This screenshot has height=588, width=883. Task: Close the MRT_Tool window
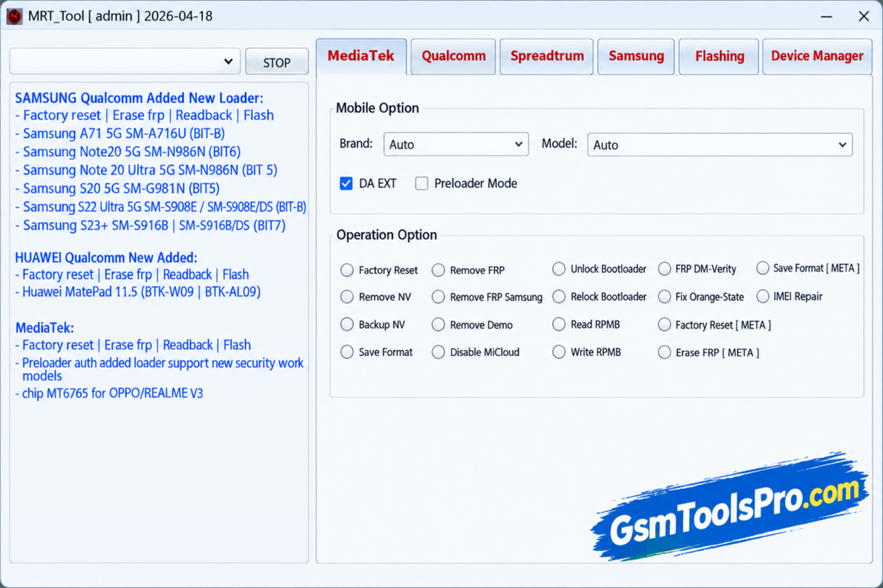864,16
